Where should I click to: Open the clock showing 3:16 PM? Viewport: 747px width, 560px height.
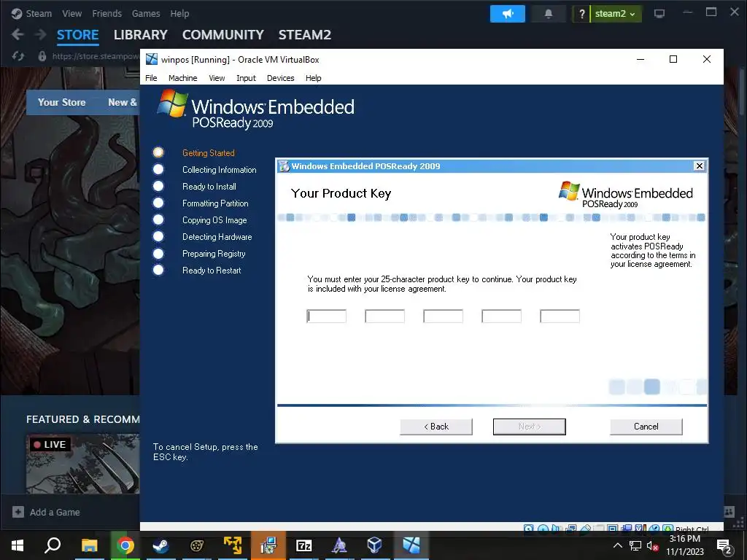pos(684,545)
